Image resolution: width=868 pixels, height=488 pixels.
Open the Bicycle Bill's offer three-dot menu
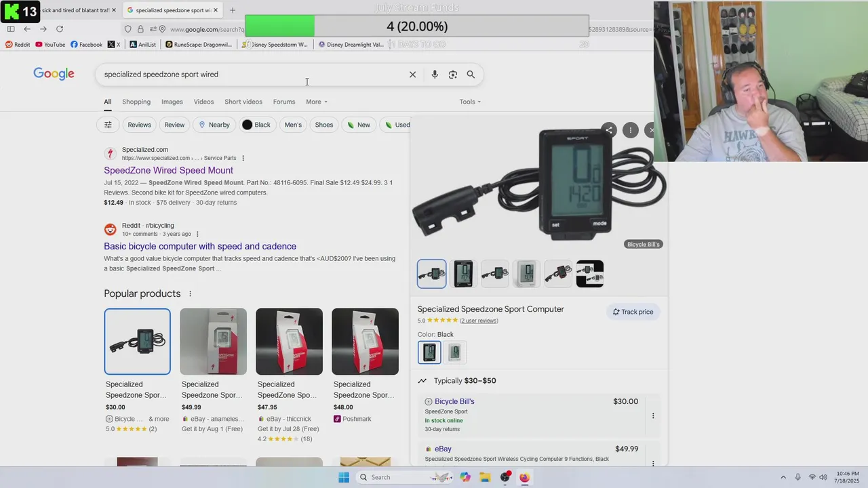pyautogui.click(x=653, y=416)
